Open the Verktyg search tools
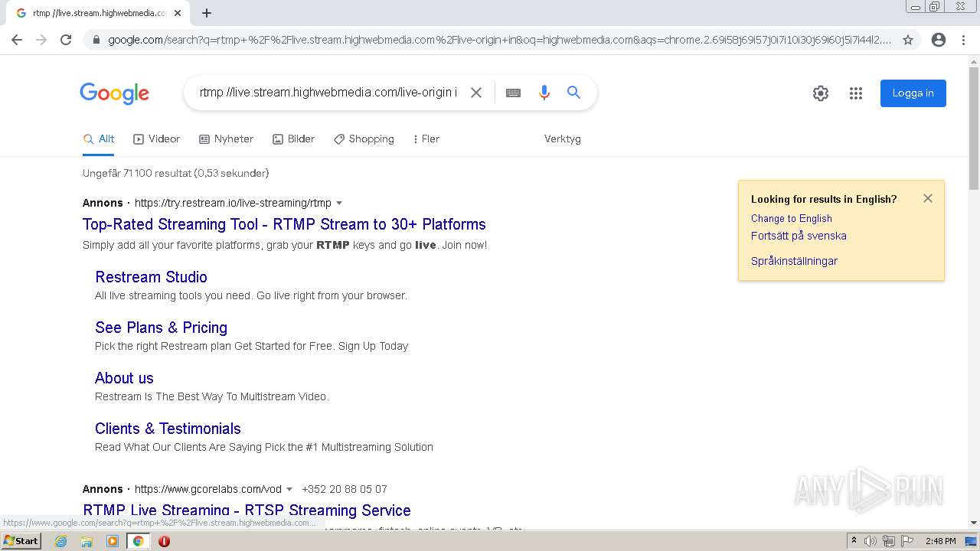Viewport: 980px width, 551px height. pos(563,139)
